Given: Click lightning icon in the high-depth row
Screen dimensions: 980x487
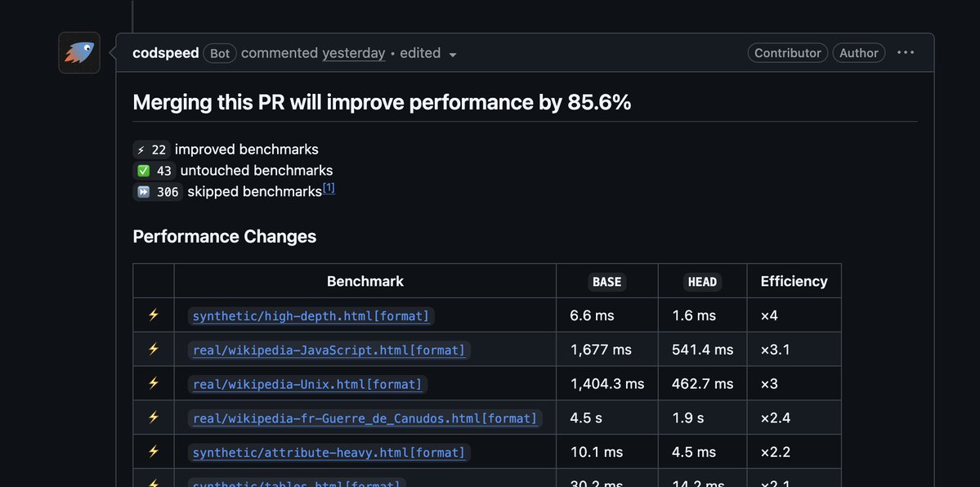Looking at the screenshot, I should coord(154,315).
